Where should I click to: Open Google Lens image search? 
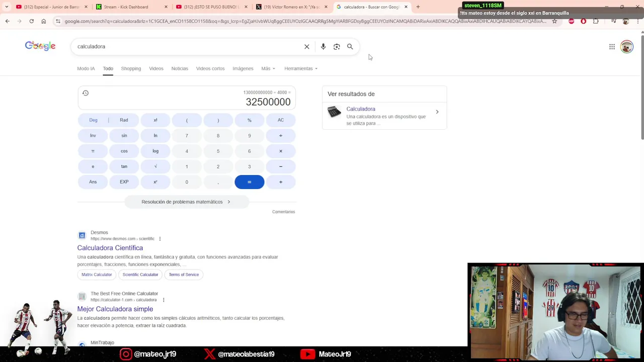click(337, 47)
